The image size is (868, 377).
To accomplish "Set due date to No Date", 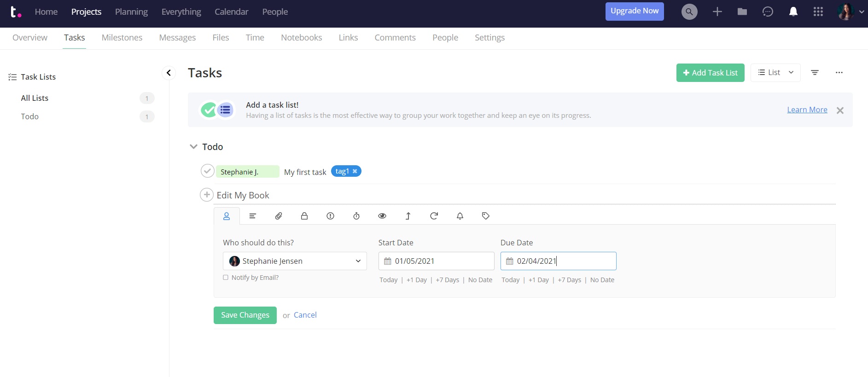I will click(x=602, y=280).
